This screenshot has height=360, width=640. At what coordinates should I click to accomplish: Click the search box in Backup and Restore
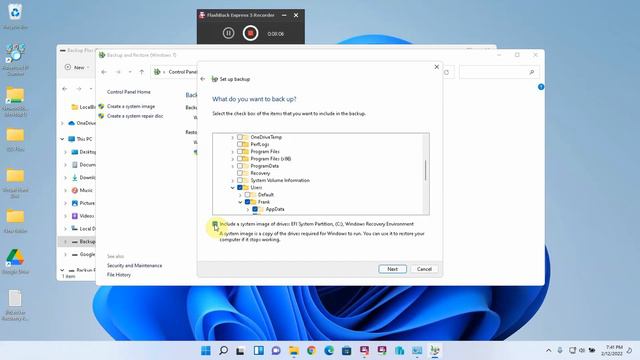tap(499, 72)
